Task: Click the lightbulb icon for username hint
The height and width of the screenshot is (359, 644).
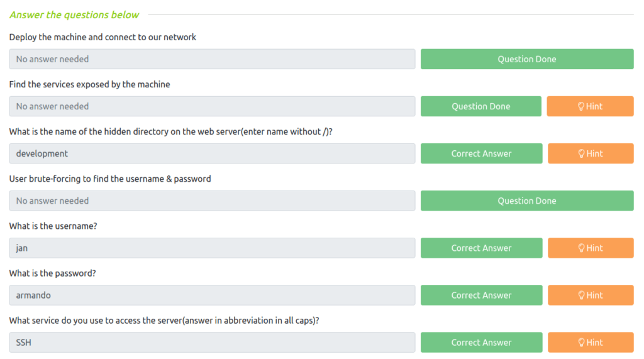Action: [x=581, y=248]
